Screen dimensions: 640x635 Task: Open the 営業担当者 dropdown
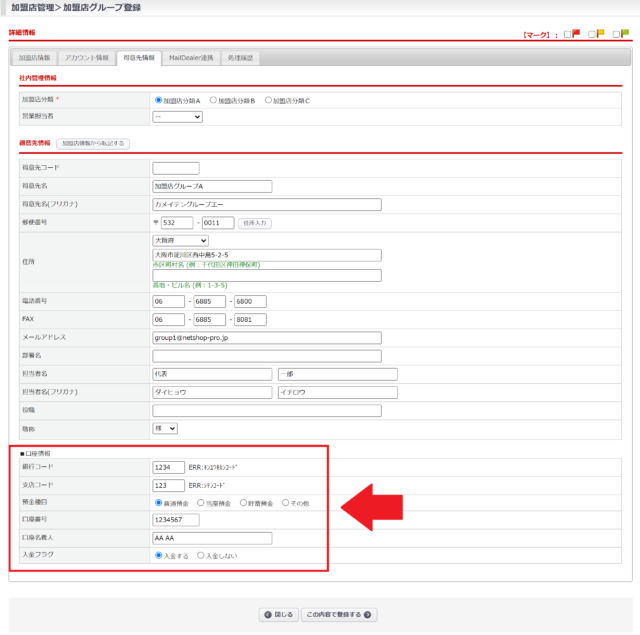(x=177, y=117)
